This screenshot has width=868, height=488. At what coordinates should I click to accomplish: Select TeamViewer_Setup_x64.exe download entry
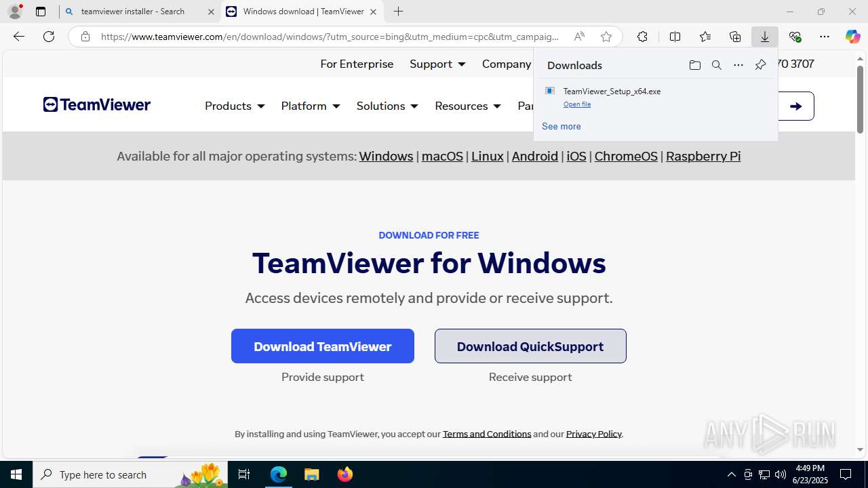[x=655, y=96]
